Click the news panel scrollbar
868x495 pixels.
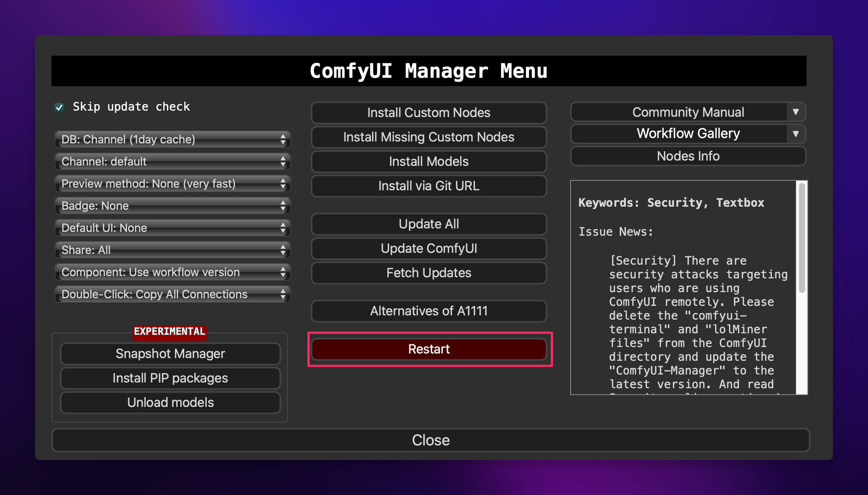click(802, 238)
